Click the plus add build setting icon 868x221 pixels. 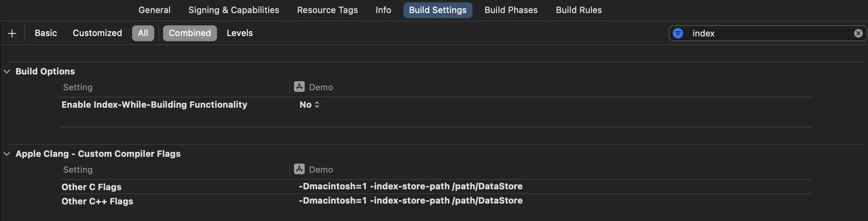point(12,33)
